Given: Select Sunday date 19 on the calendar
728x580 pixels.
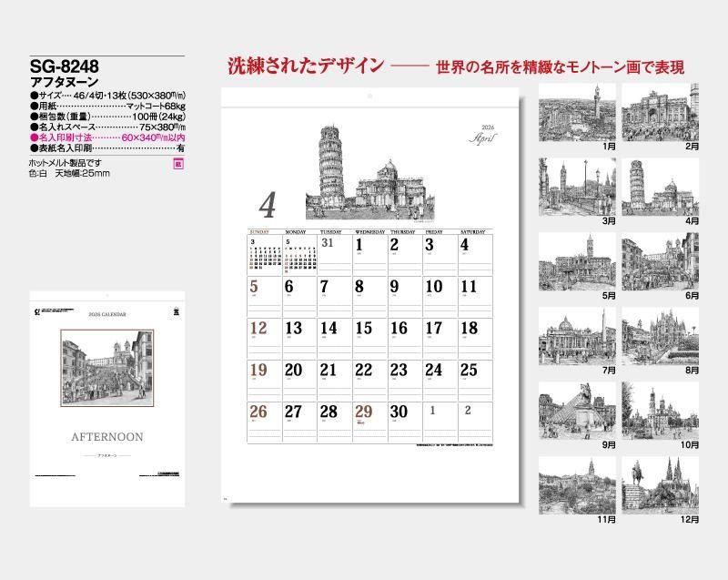Looking at the screenshot, I should (x=265, y=380).
